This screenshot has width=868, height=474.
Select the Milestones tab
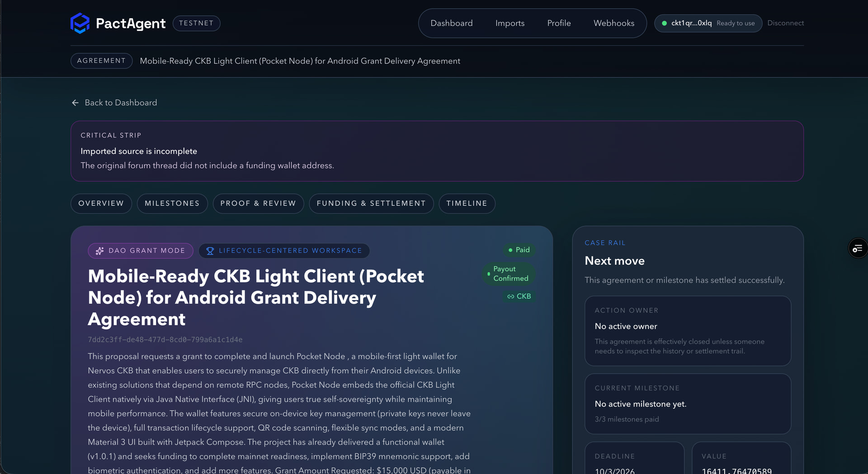(172, 204)
